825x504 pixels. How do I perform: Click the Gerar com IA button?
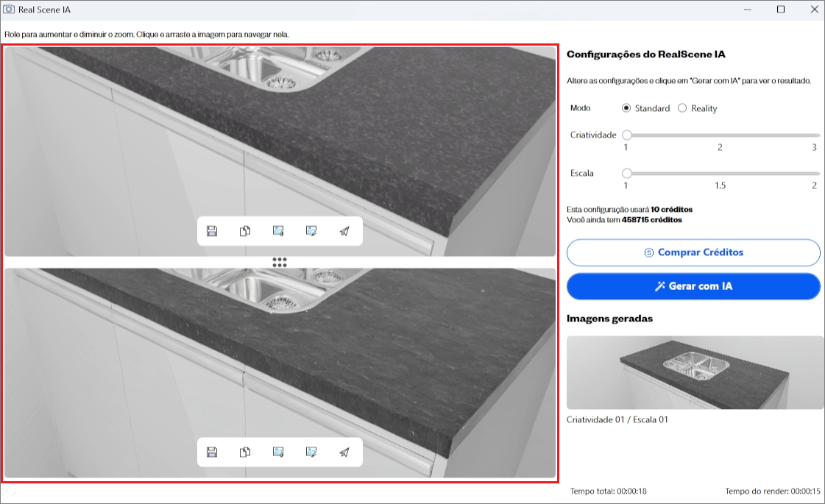click(693, 286)
